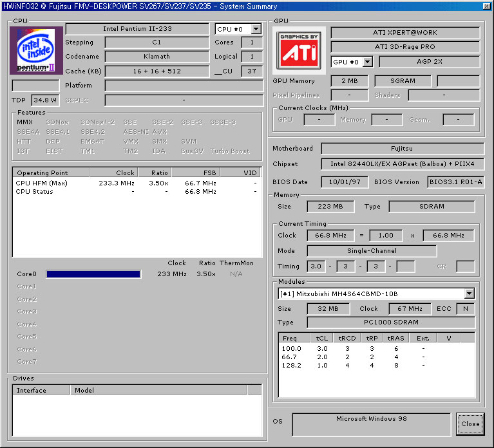Screen dimensions: 494x448
Task: Click the Intel 82440LX/EX chipset field
Action: (403, 164)
